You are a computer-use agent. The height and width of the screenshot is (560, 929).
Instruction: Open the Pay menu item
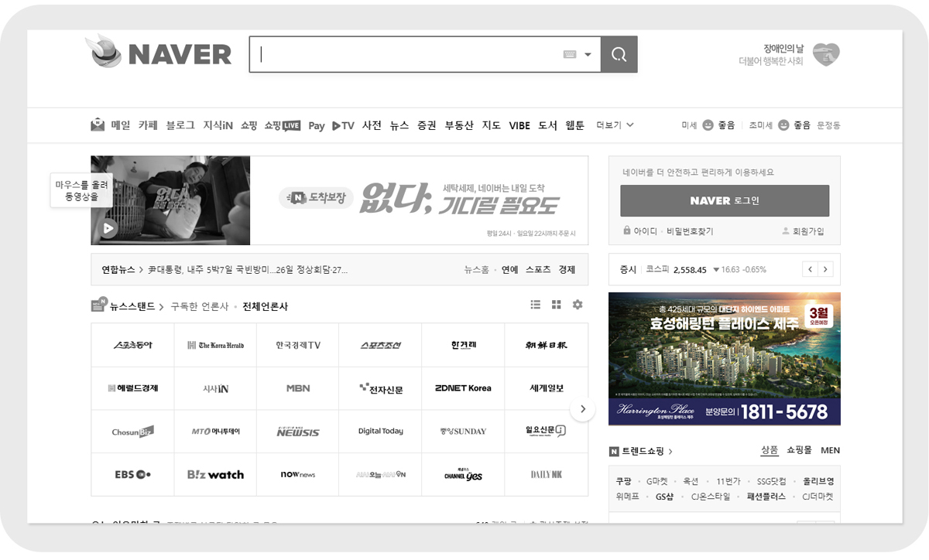click(x=316, y=125)
